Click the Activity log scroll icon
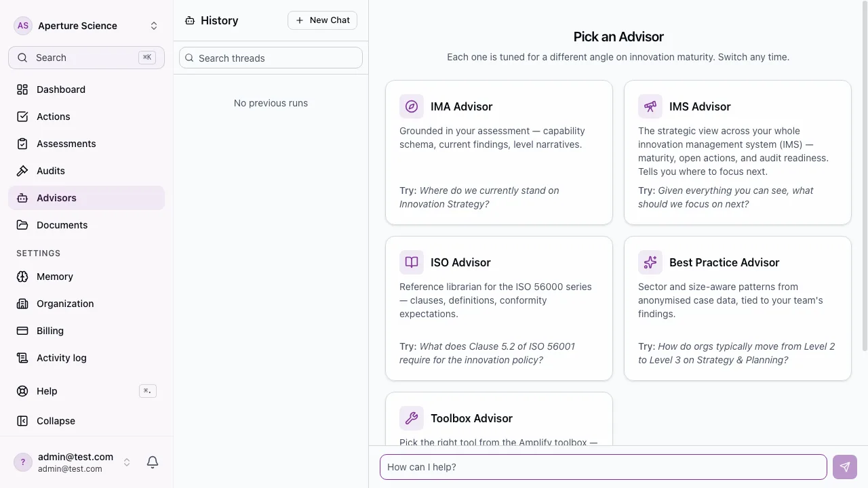Image resolution: width=868 pixels, height=488 pixels. (22, 358)
